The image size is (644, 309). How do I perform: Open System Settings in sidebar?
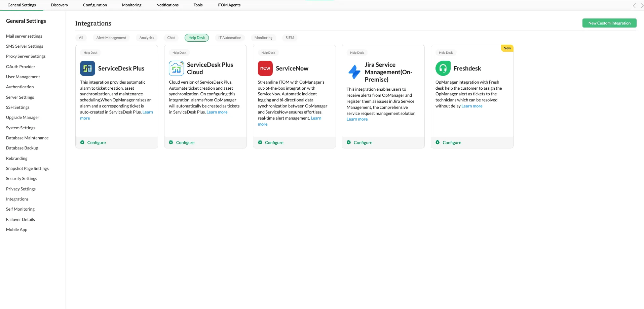[x=21, y=128]
